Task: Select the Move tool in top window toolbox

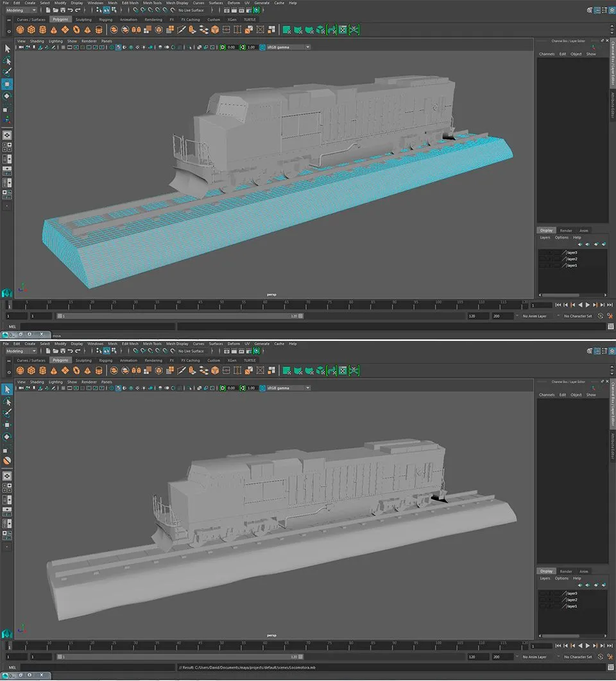Action: coord(7,84)
